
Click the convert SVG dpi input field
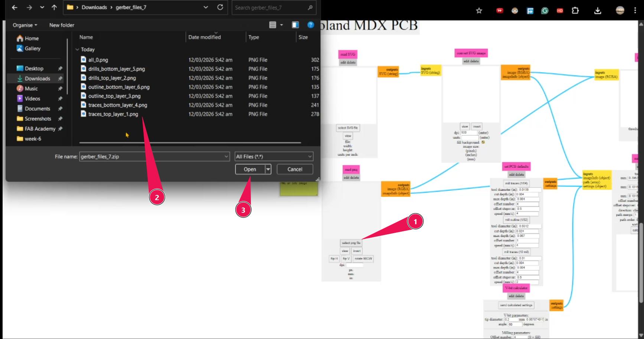coord(469,133)
